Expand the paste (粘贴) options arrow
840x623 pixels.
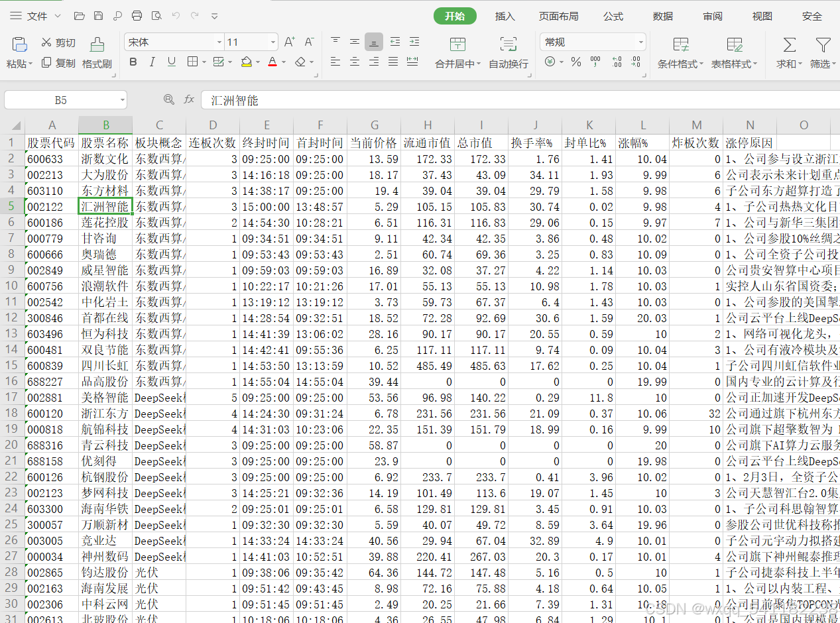tap(30, 64)
